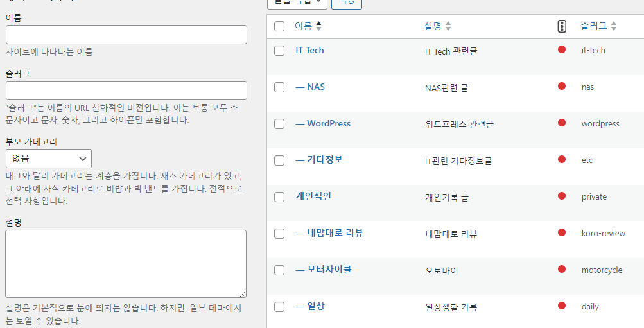Click the 슬러그 column header link
The width and height of the screenshot is (644, 328).
click(x=593, y=26)
